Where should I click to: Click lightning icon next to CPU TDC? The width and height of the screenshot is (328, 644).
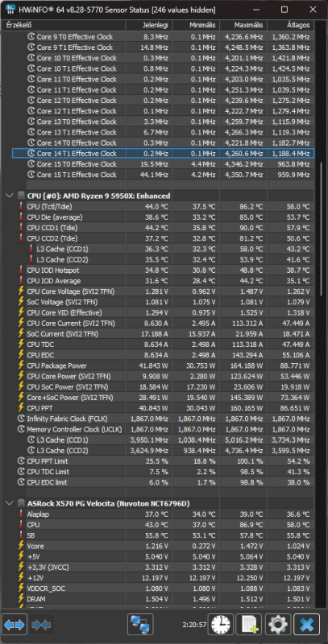[x=21, y=345]
